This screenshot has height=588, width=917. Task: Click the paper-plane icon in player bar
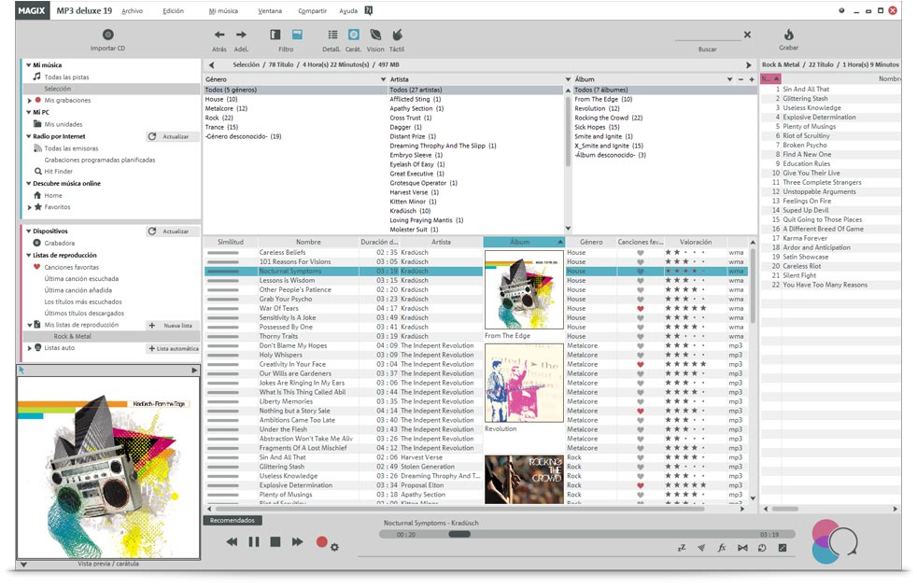pos(701,548)
